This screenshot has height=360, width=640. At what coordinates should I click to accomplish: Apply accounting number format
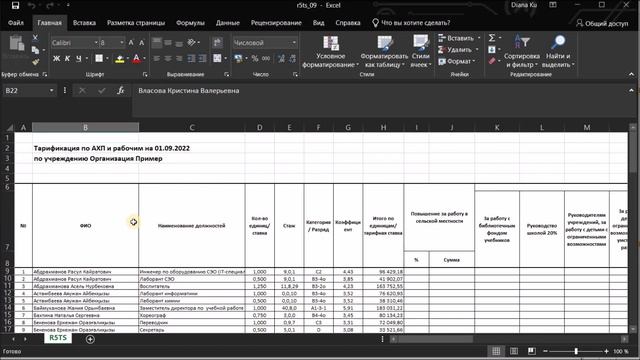point(238,58)
